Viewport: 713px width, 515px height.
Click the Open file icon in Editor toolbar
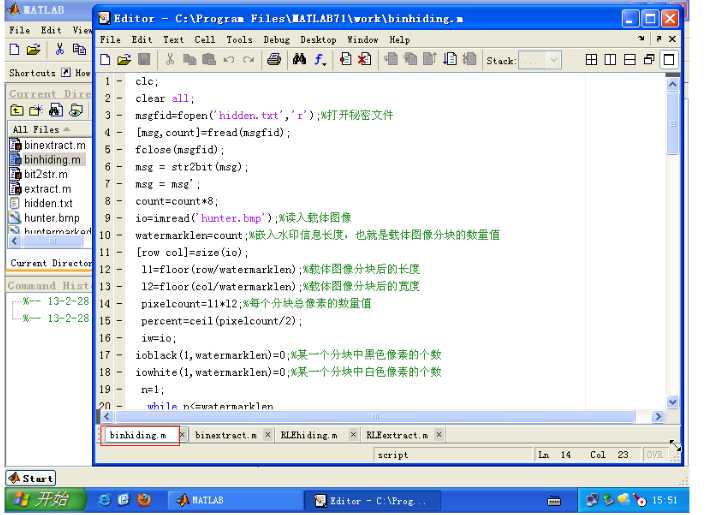[124, 60]
